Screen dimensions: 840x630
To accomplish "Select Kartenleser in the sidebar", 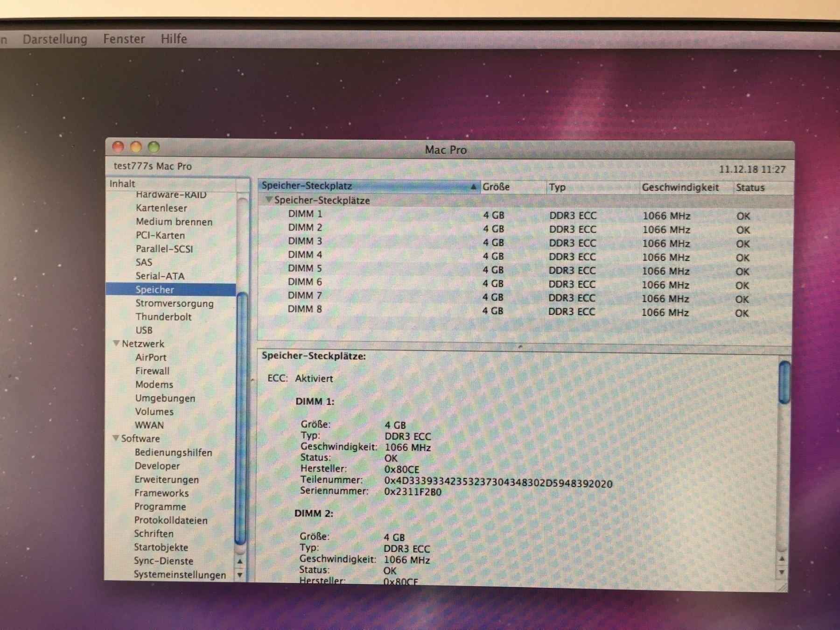I will [161, 208].
